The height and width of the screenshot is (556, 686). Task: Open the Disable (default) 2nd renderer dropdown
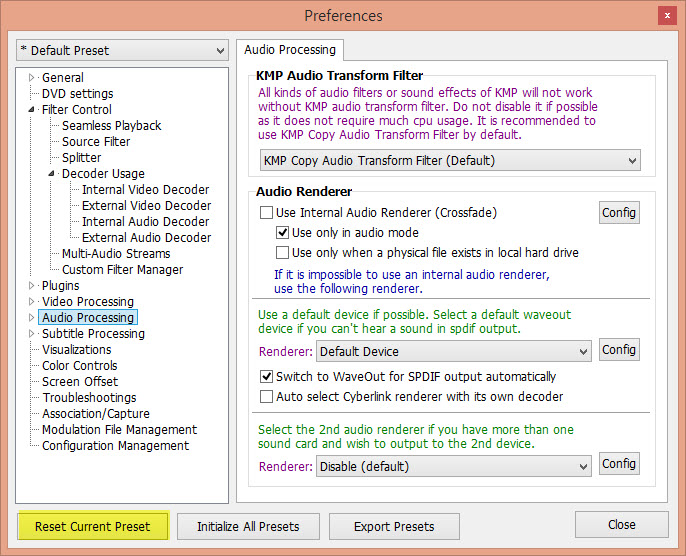tap(454, 466)
